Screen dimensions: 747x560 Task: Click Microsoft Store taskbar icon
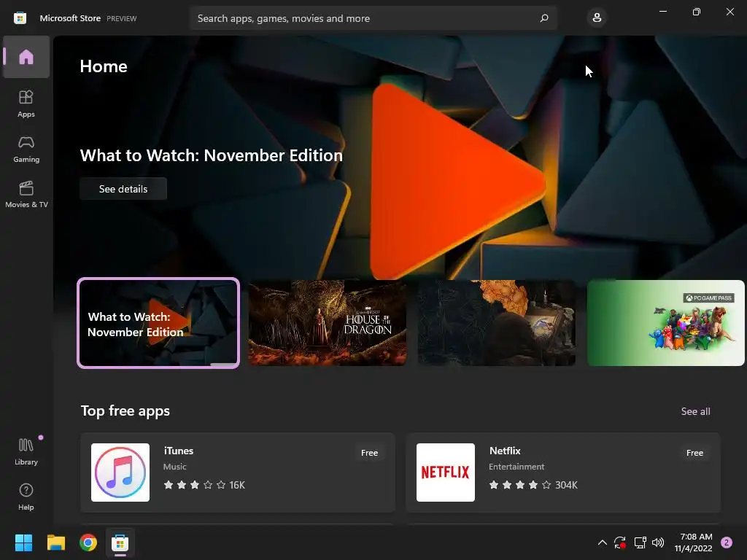(x=120, y=542)
